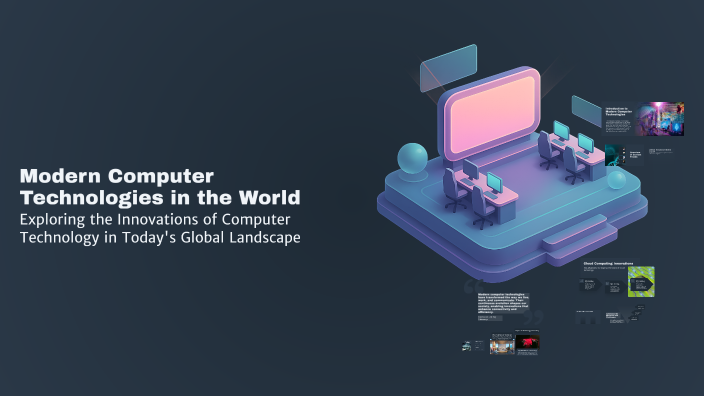Viewport: 704px width, 396px height.
Task: Open the red-on-black image slide thumbnail
Action: 528,343
